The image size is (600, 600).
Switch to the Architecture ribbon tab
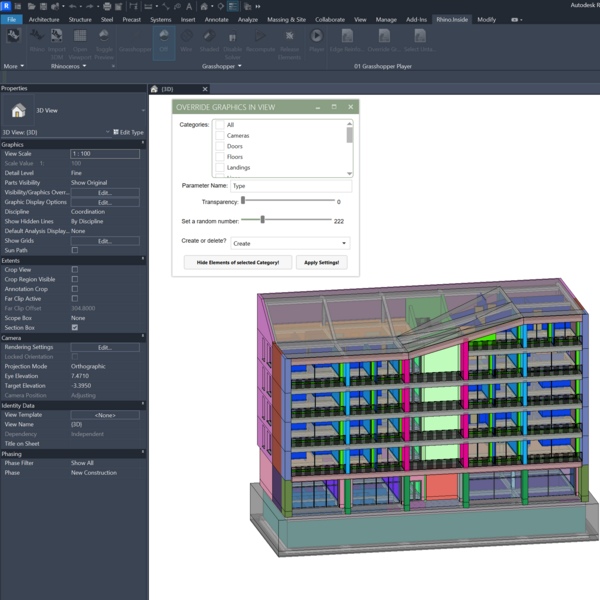pyautogui.click(x=44, y=20)
